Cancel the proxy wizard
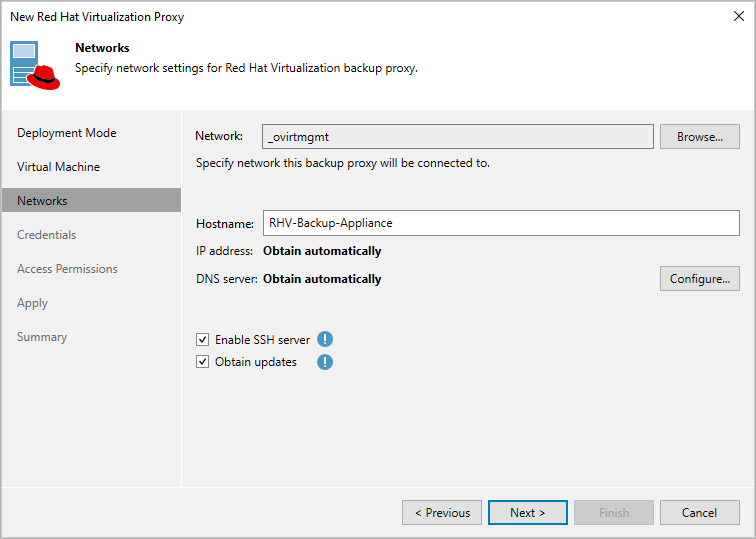The width and height of the screenshot is (756, 539). (700, 512)
